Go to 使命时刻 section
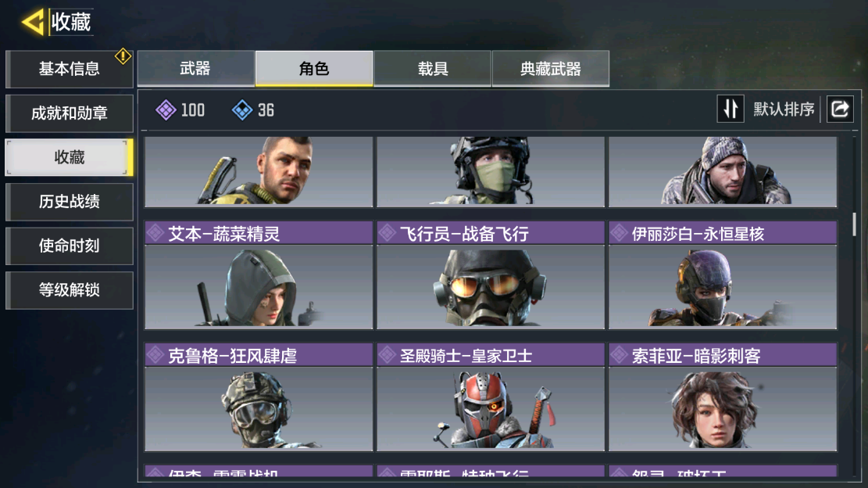Screen dimensions: 868x488 pos(70,246)
